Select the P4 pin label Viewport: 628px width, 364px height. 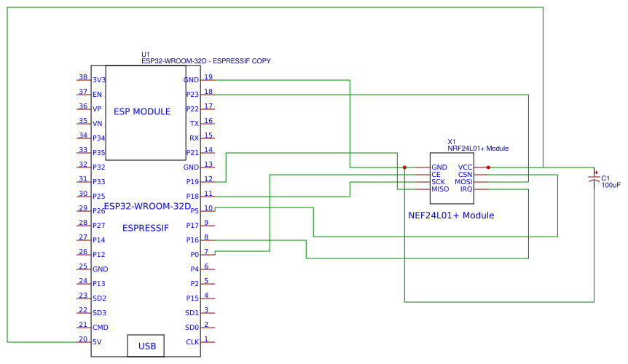pyautogui.click(x=195, y=269)
